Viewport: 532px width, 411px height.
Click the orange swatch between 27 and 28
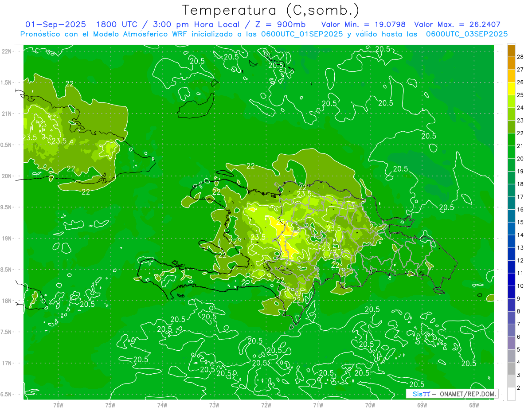click(x=511, y=63)
